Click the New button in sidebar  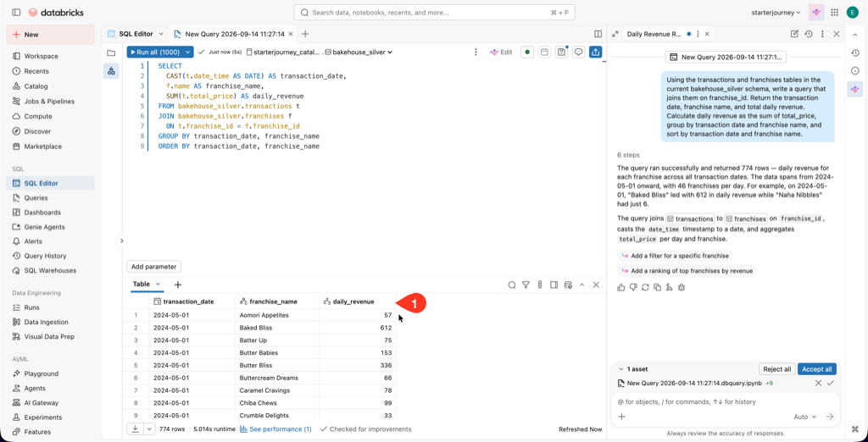(50, 35)
